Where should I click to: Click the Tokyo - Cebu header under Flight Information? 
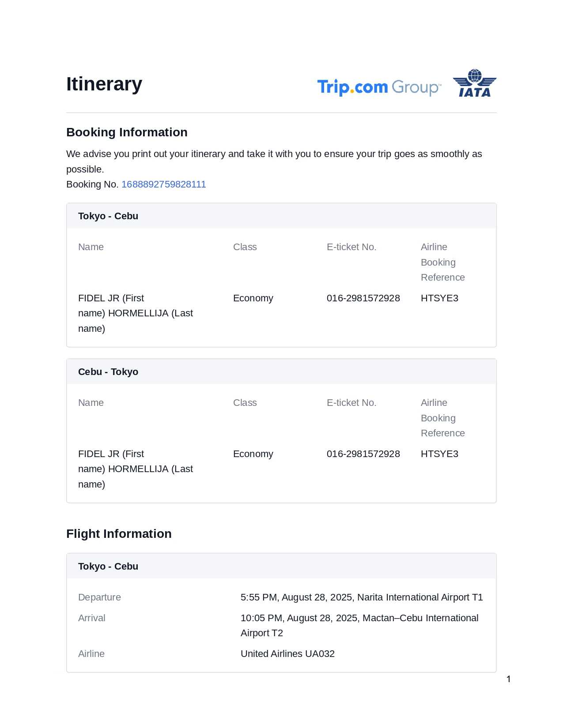pyautogui.click(x=108, y=567)
